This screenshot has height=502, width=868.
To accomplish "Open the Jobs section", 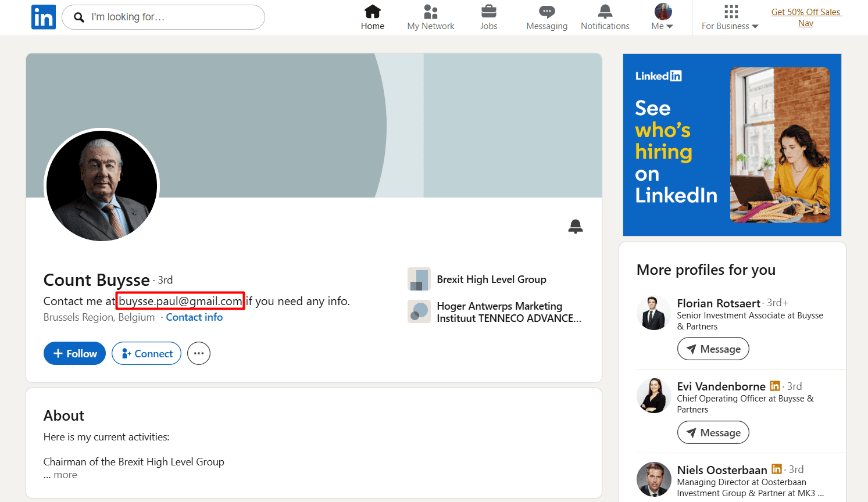I will [489, 17].
